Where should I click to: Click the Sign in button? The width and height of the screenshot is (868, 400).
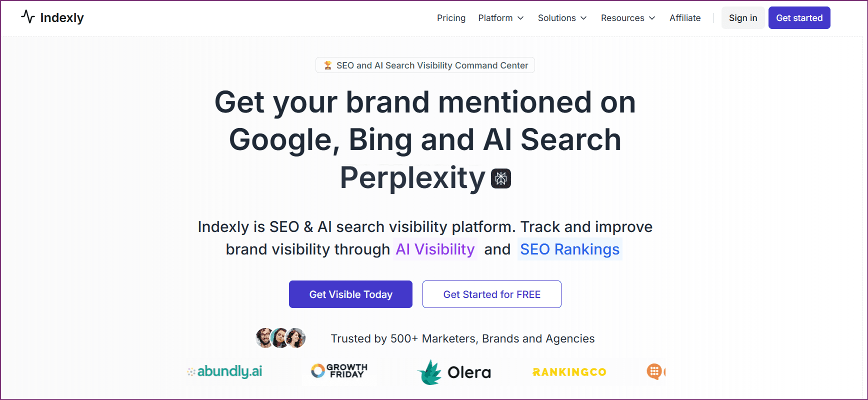pyautogui.click(x=742, y=17)
